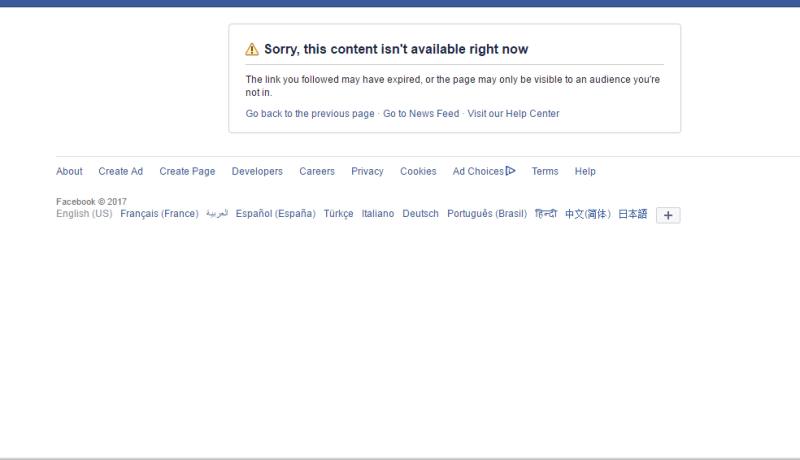The width and height of the screenshot is (800, 460).
Task: Select Deutsch language option
Action: (x=420, y=214)
